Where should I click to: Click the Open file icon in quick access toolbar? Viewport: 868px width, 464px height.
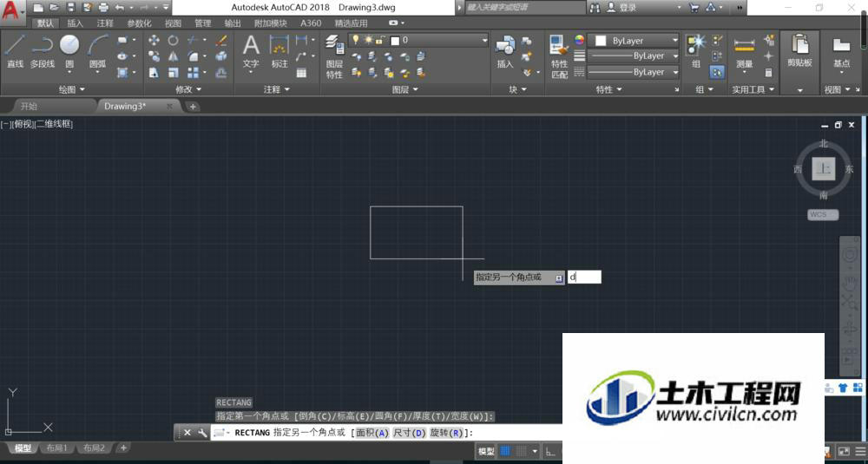[x=54, y=7]
